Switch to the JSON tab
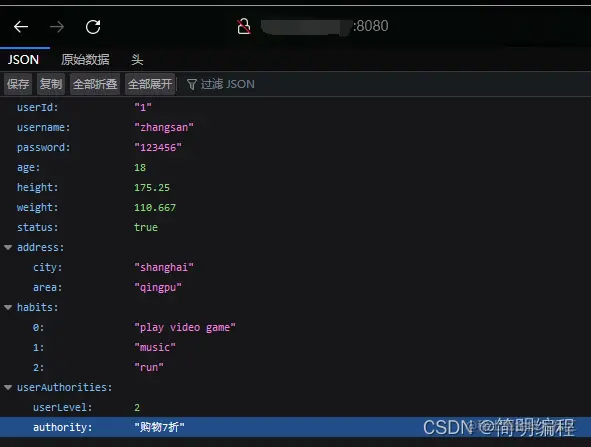The height and width of the screenshot is (447, 591). [23, 60]
